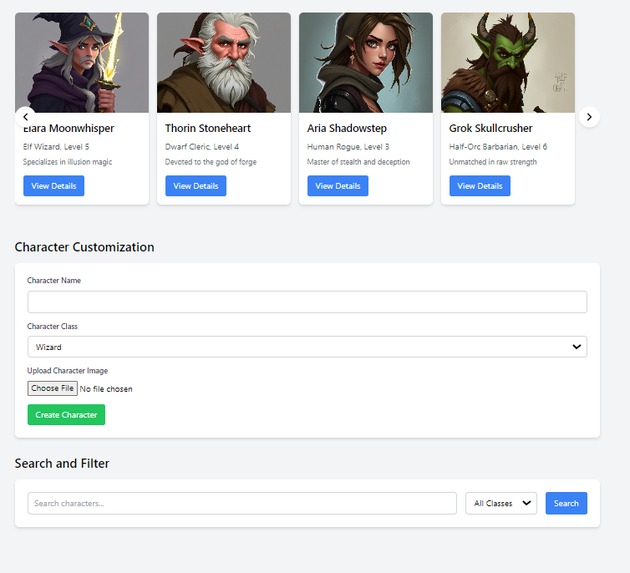Click the 'No file chosen' label
The width and height of the screenshot is (630, 573).
click(x=106, y=389)
